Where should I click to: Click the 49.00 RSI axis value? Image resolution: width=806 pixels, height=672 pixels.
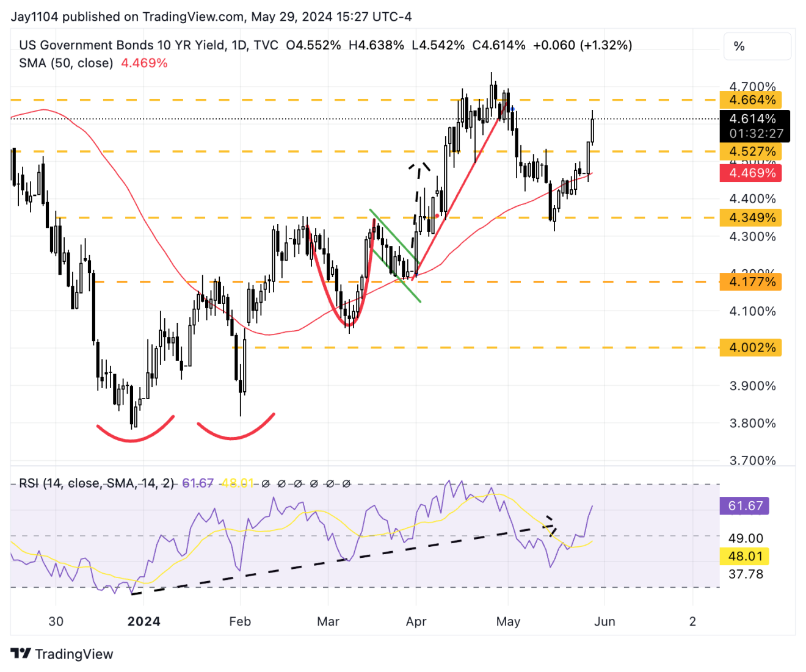[746, 538]
